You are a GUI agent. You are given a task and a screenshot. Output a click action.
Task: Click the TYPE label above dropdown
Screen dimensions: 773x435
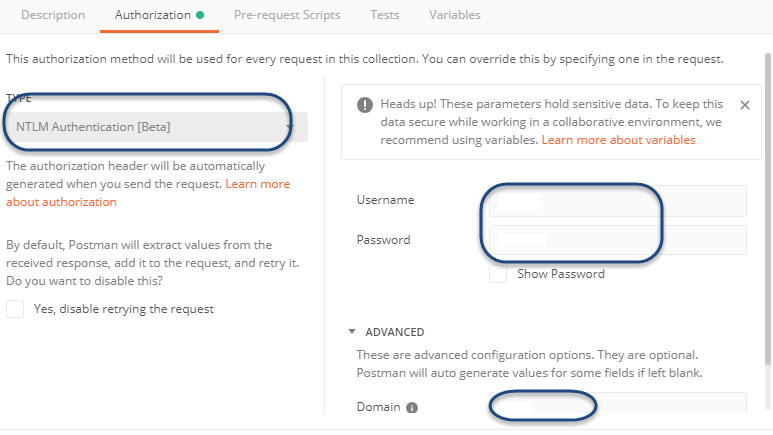coord(19,98)
